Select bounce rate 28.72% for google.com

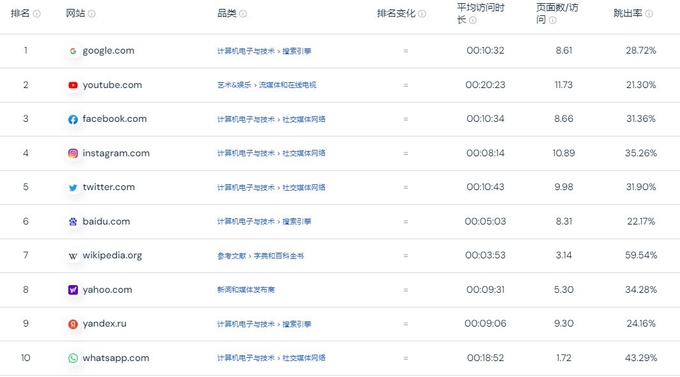point(641,51)
